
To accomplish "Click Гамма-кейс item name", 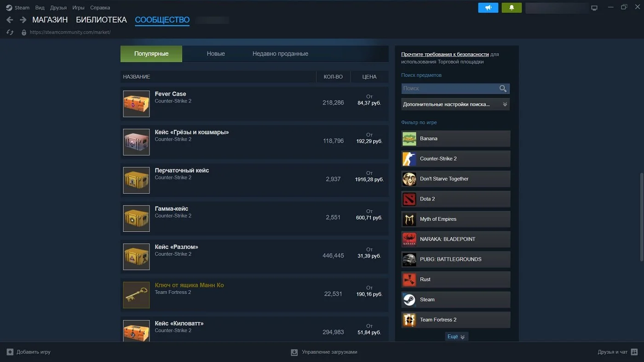I will point(171,209).
